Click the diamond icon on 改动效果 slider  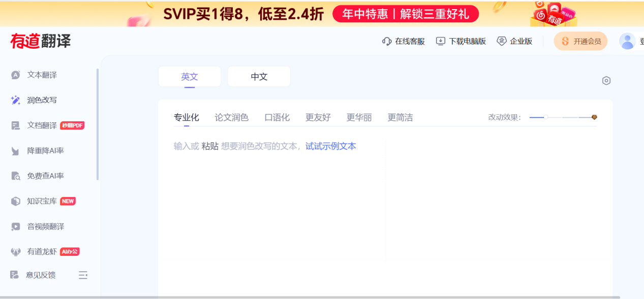pyautogui.click(x=594, y=117)
